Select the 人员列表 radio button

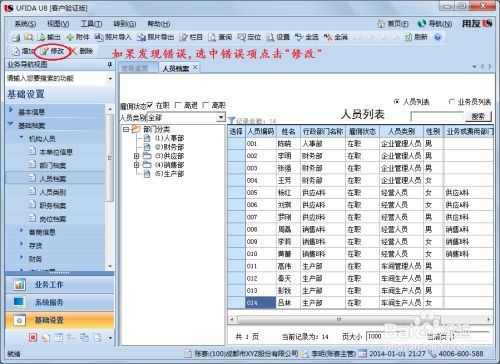point(396,102)
